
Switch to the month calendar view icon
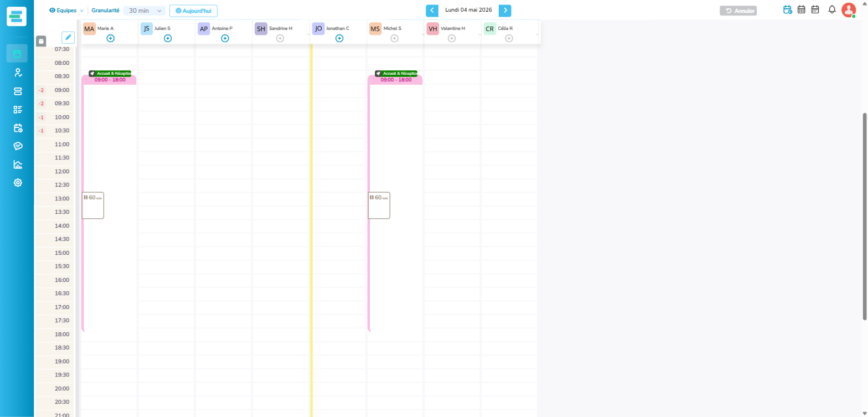point(815,9)
